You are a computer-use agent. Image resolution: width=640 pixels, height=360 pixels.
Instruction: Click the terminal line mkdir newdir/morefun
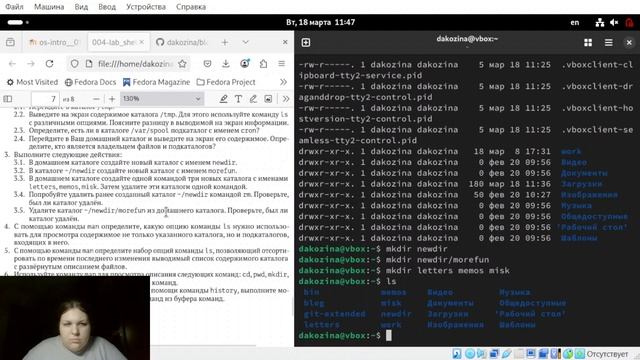click(437, 260)
